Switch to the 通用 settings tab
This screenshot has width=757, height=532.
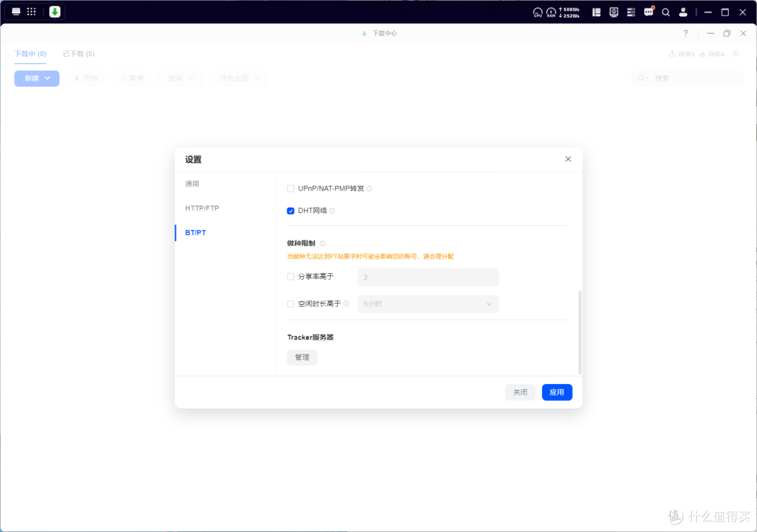(x=192, y=184)
